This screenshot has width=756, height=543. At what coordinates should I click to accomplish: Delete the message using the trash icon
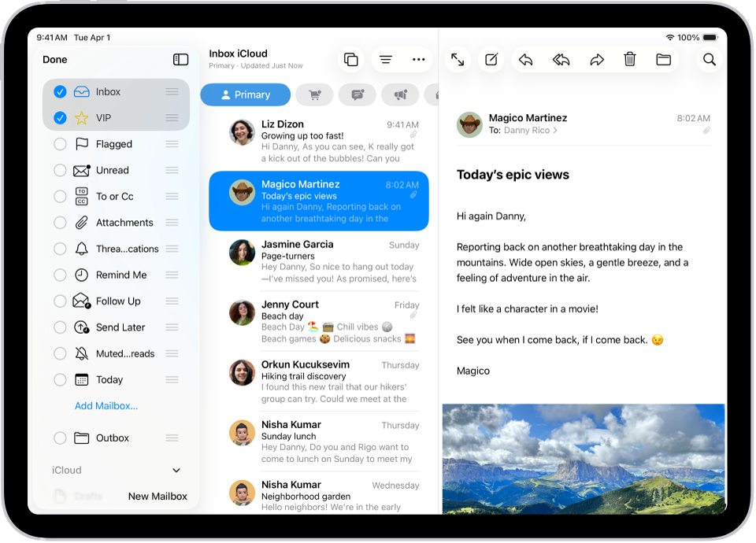tap(630, 59)
